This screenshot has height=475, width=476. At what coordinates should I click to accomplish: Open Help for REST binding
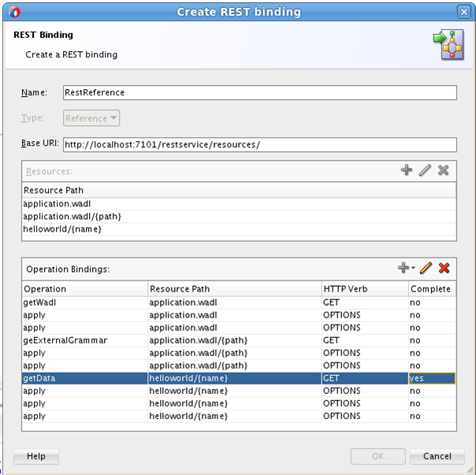coord(36,456)
